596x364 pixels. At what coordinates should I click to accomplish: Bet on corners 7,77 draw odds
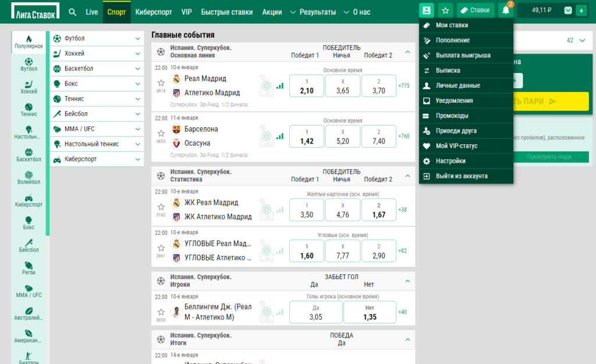[x=343, y=251]
